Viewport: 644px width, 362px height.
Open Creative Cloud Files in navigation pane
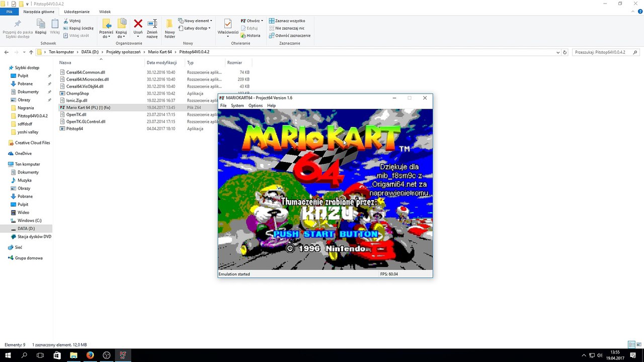coord(32,143)
